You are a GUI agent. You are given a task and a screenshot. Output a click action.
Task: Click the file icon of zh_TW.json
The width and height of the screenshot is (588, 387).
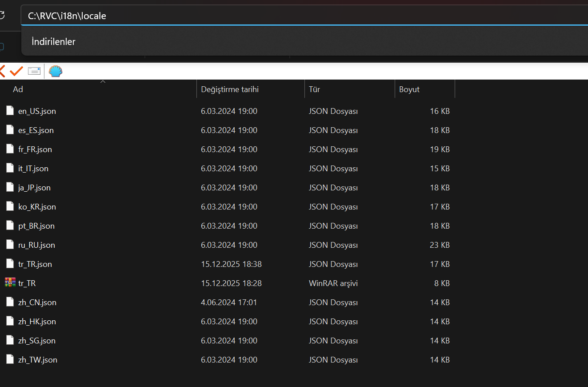coord(10,359)
